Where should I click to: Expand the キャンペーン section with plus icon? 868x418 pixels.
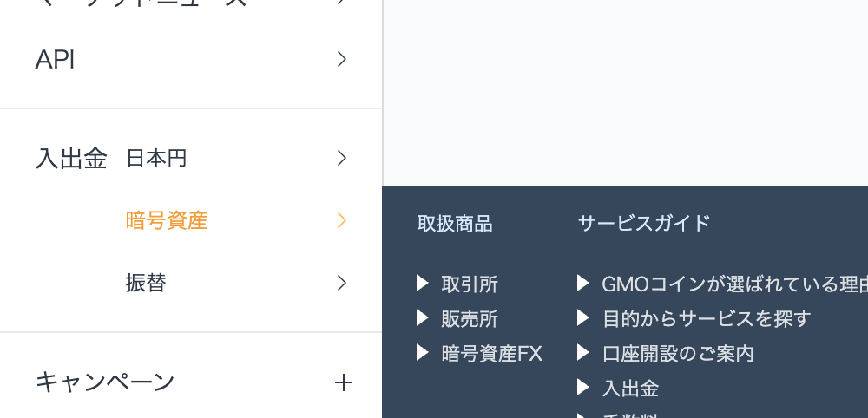(x=343, y=382)
